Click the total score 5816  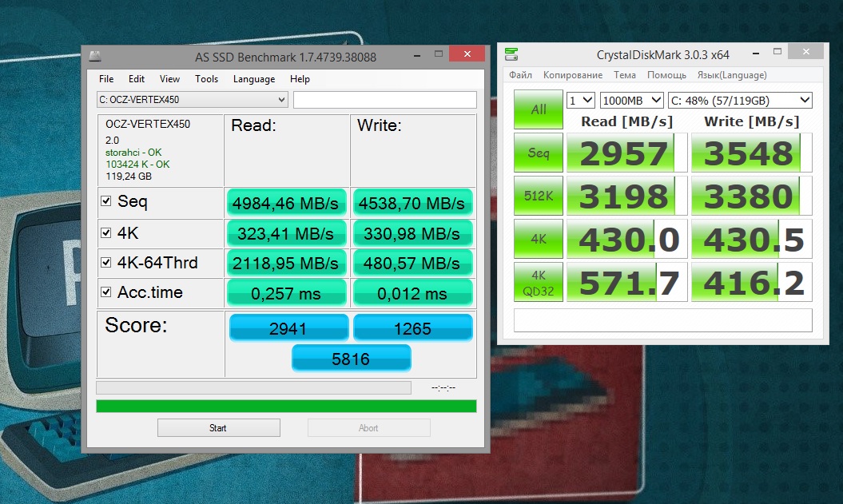(351, 358)
